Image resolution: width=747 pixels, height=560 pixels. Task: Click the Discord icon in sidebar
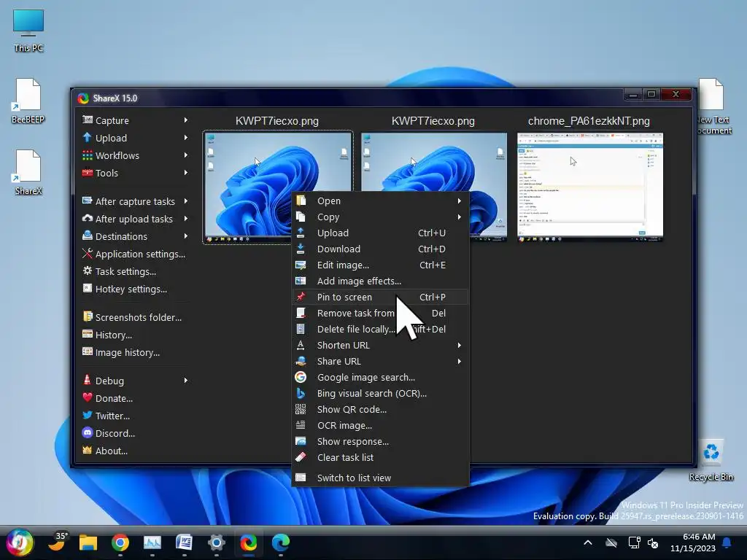click(88, 433)
